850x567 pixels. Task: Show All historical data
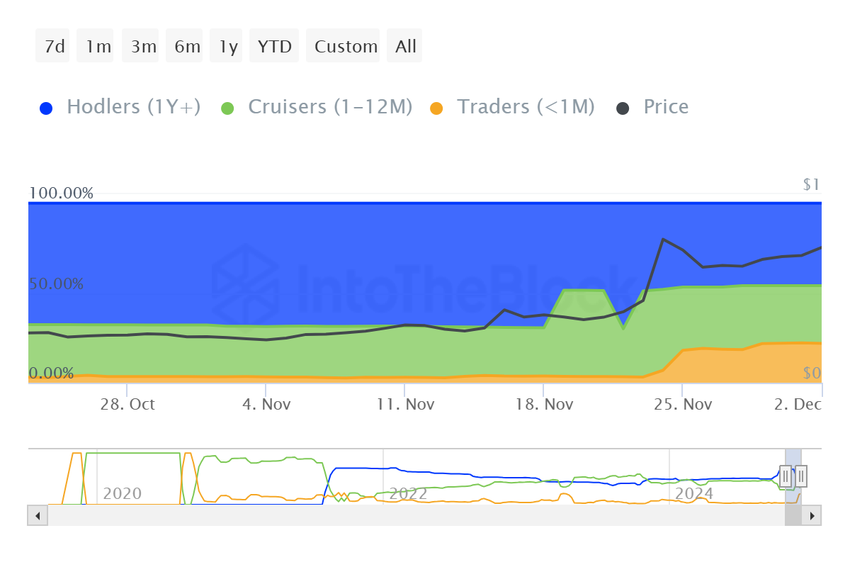[x=406, y=46]
